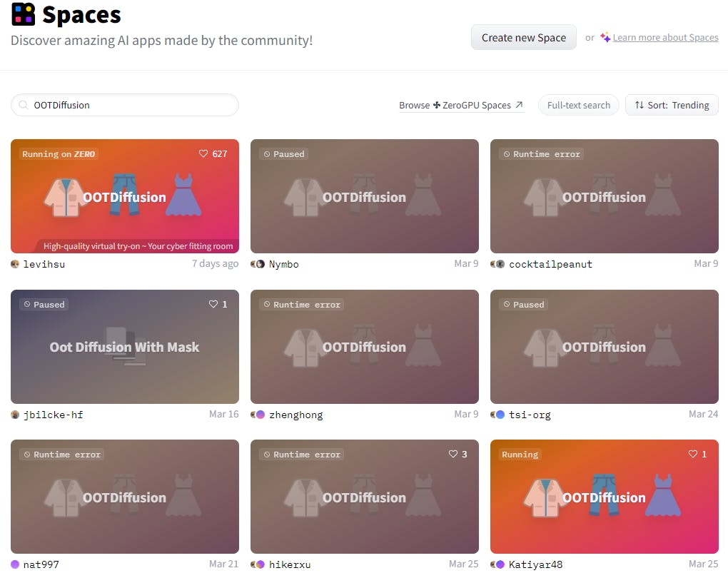Screen dimensions: 728x573
Task: Click the levihsu username
Action: (44, 264)
